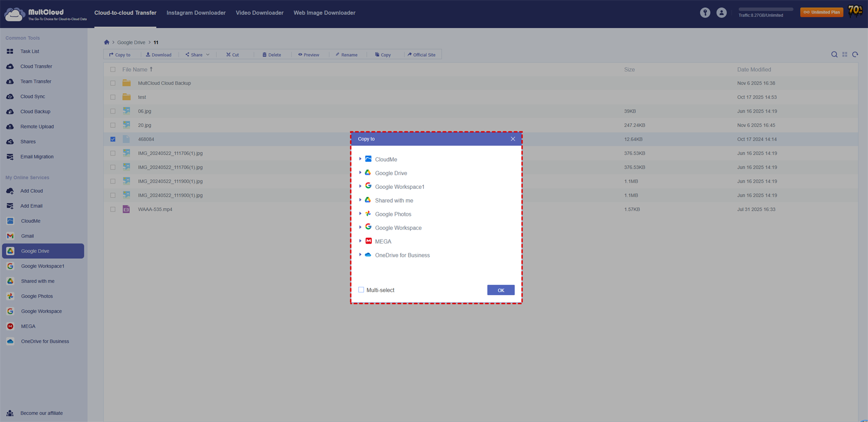Image resolution: width=868 pixels, height=422 pixels.
Task: Sort by Date Modified column header
Action: pyautogui.click(x=754, y=70)
